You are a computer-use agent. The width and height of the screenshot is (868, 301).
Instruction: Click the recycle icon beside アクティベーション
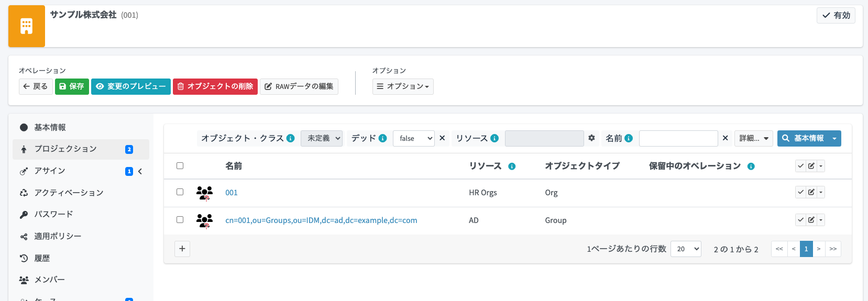tap(24, 193)
